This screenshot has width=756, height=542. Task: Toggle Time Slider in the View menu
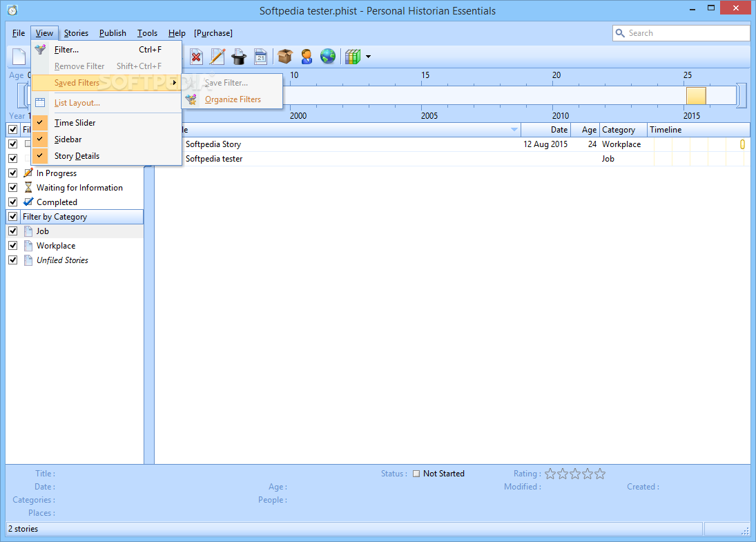pos(106,122)
